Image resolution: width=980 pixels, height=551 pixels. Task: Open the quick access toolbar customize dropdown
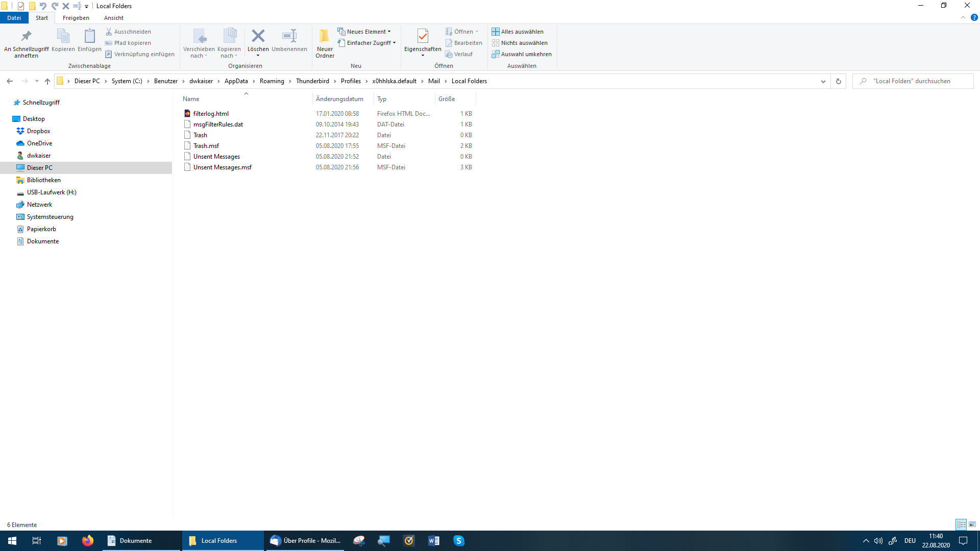point(87,6)
